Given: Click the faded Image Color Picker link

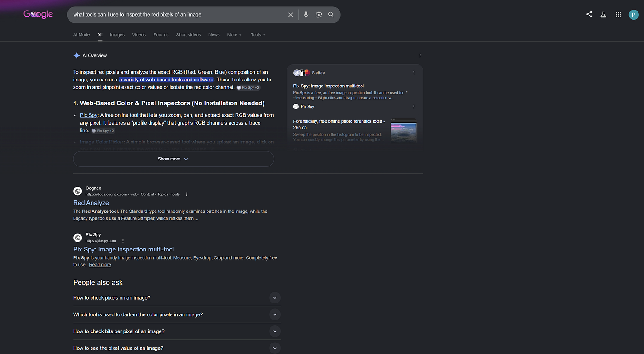Looking at the screenshot, I should (101, 142).
